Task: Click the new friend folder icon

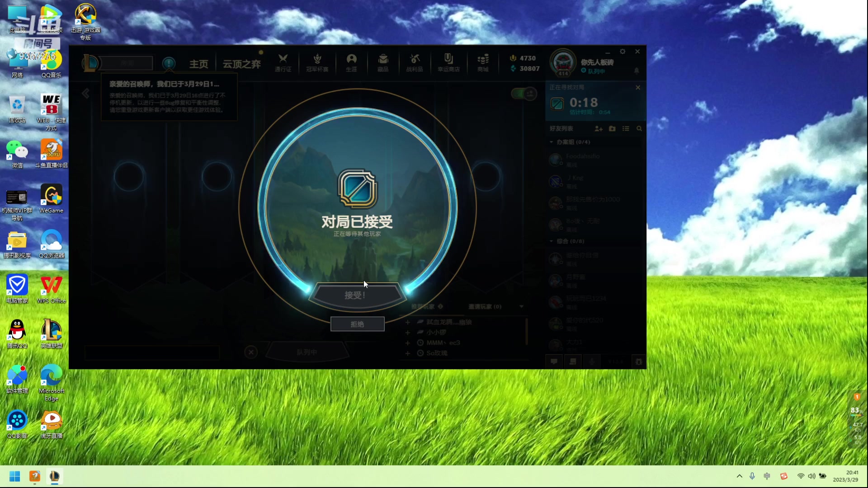Action: click(612, 129)
